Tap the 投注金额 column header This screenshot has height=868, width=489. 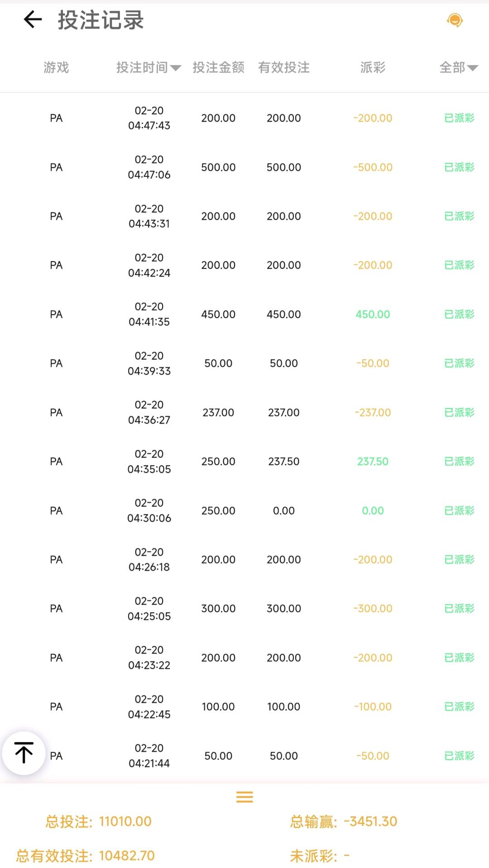tap(218, 68)
